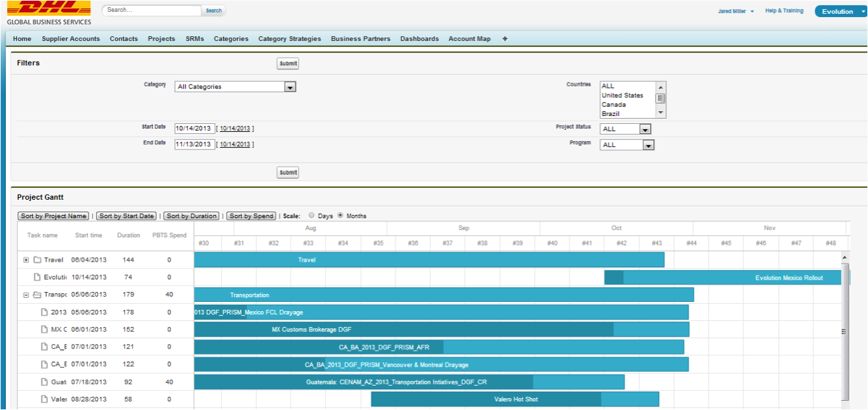The height and width of the screenshot is (410, 868).
Task: Click the open Transportation folder icon
Action: click(x=38, y=295)
